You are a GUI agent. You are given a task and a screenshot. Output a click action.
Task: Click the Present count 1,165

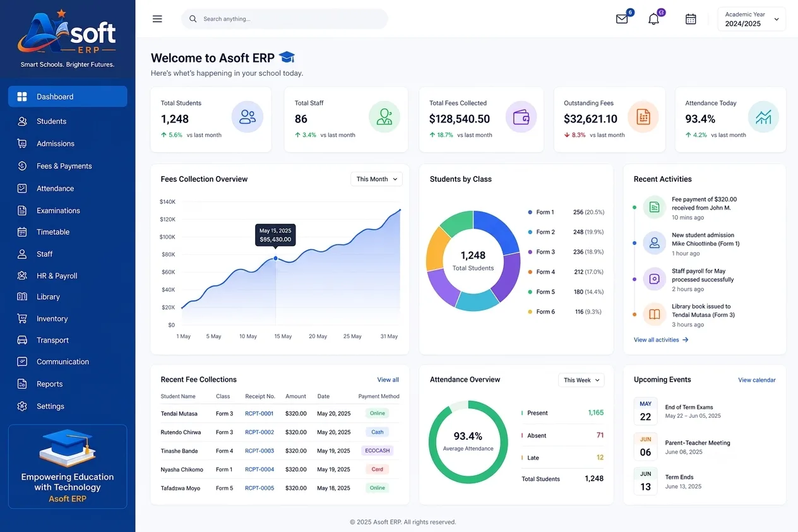[596, 413]
